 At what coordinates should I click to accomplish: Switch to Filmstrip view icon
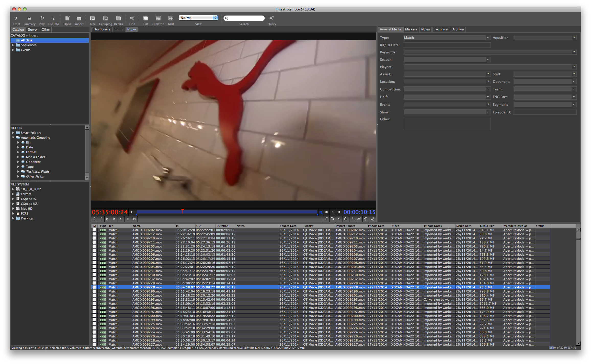[x=158, y=18]
